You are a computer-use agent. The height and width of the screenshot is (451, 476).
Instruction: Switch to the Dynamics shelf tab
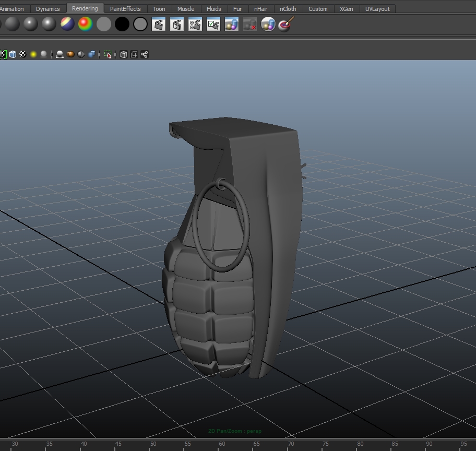47,9
